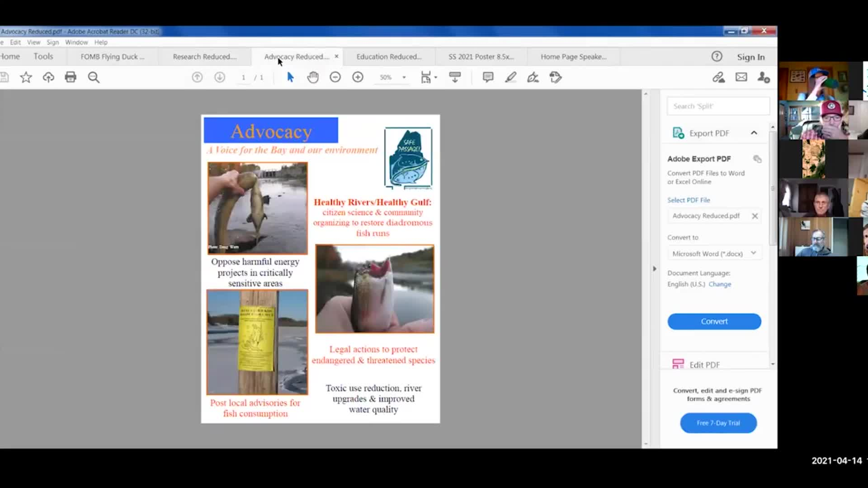Open the Window menu

point(76,42)
